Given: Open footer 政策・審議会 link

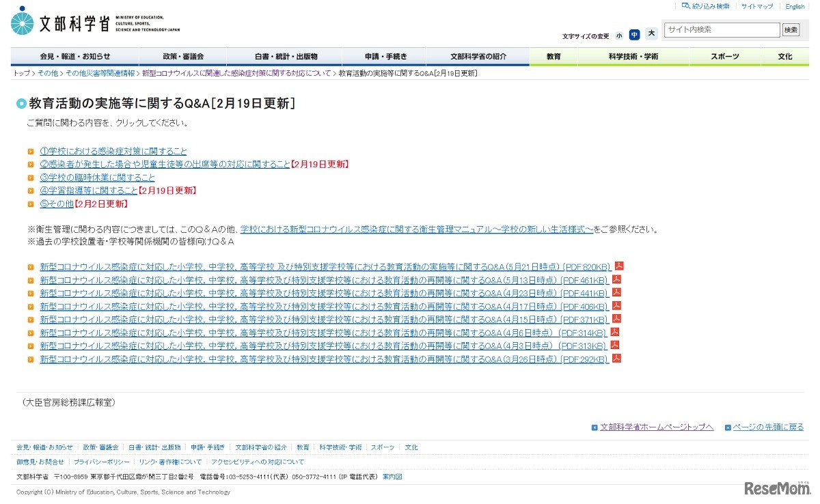Looking at the screenshot, I should click(100, 447).
